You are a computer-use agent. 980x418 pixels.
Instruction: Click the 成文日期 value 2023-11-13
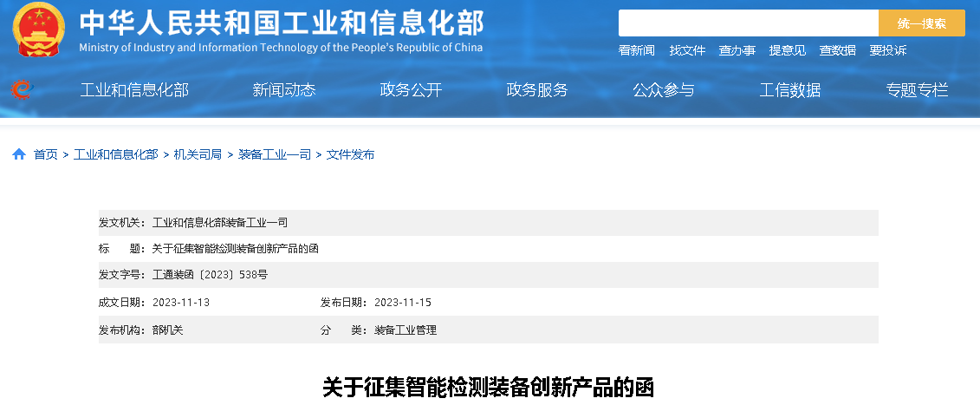coord(181,303)
